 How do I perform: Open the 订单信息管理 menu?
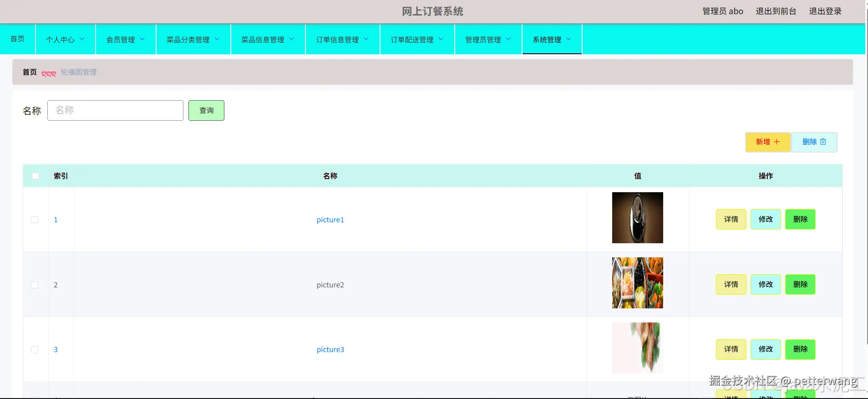click(343, 39)
